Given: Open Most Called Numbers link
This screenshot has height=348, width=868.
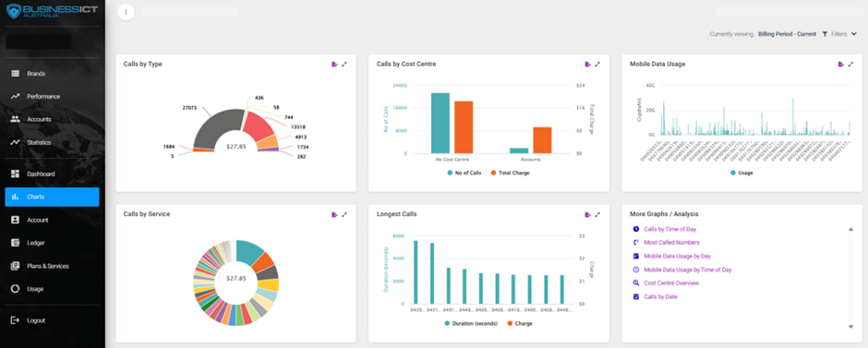Looking at the screenshot, I should click(x=671, y=243).
